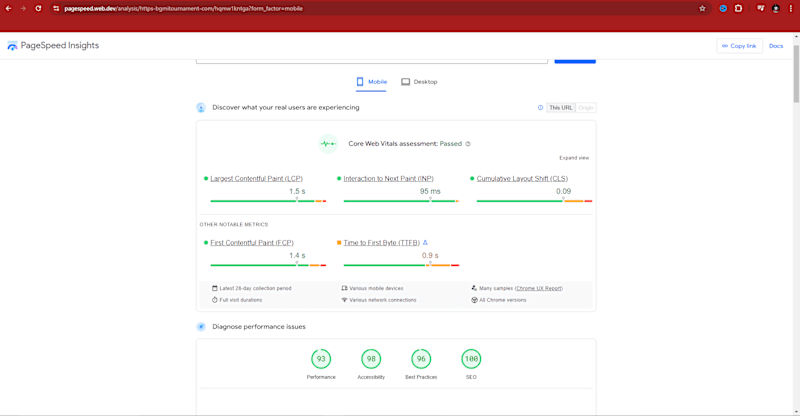Open Largest Contentful Paint (LCP) link
Image resolution: width=800 pixels, height=416 pixels.
pos(257,179)
